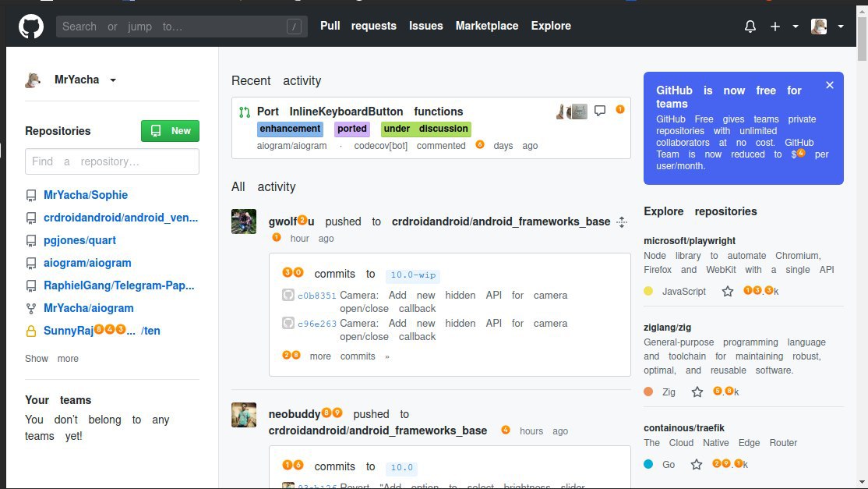This screenshot has height=489, width=868.
Task: Click the Zig language color dot
Action: [648, 392]
